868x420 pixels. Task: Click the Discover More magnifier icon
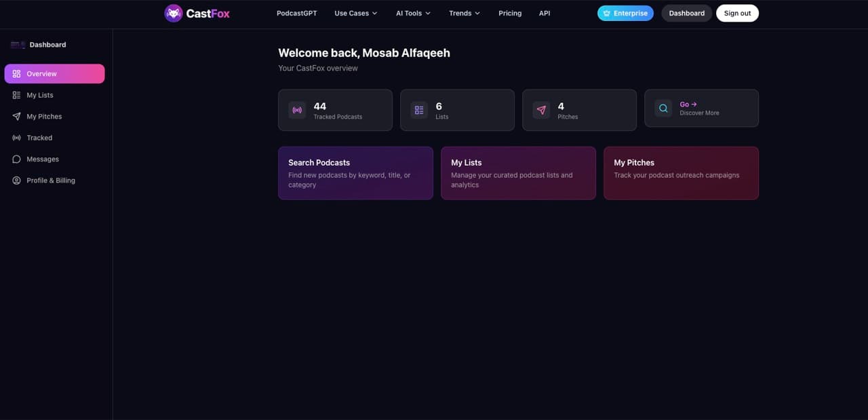pos(663,108)
